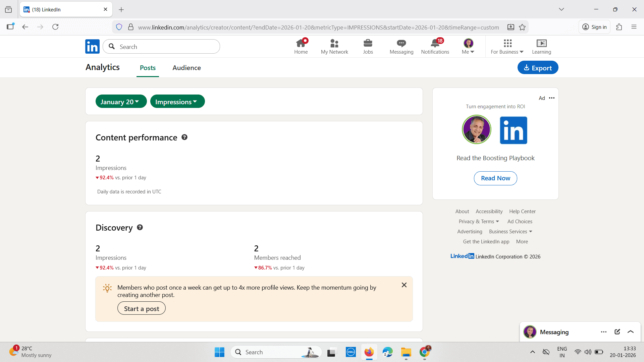Viewport: 644px width, 362px height.
Task: Export the analytics data
Action: coord(538,67)
